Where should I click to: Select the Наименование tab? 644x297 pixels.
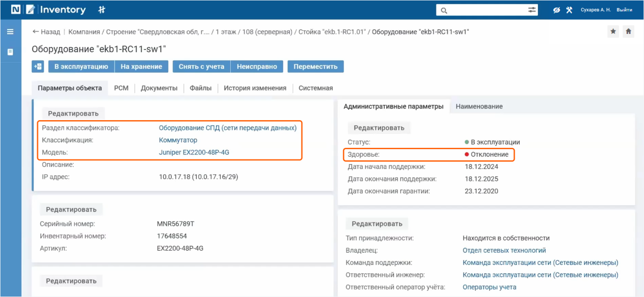479,106
